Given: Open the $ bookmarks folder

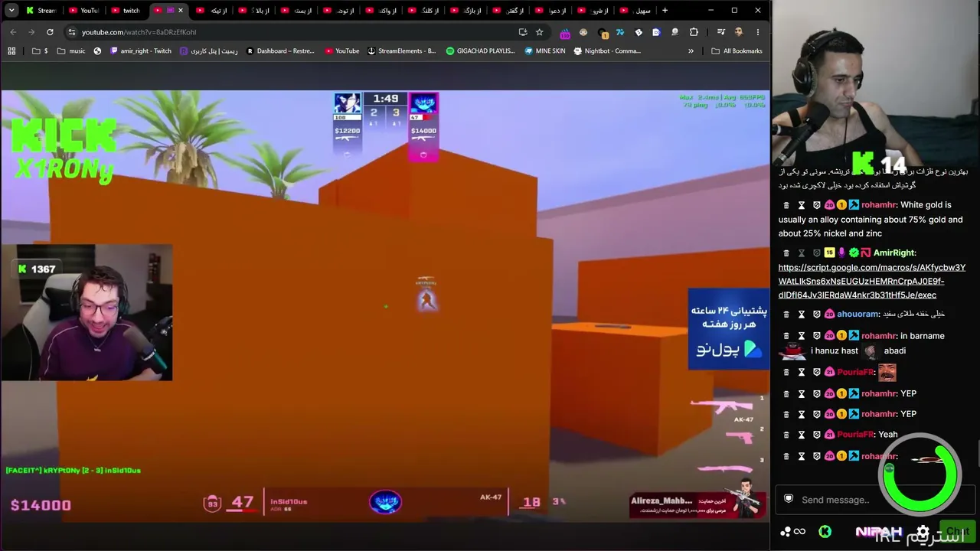Looking at the screenshot, I should [40, 51].
